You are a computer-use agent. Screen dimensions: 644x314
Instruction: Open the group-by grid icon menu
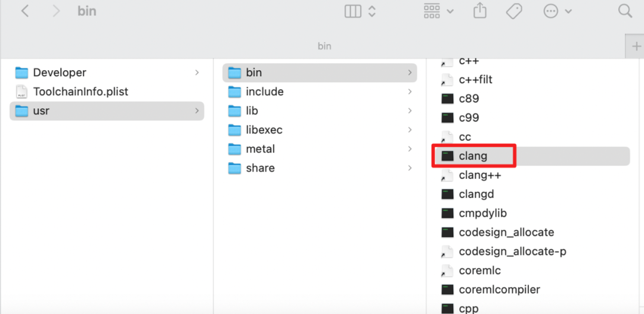[x=438, y=11]
